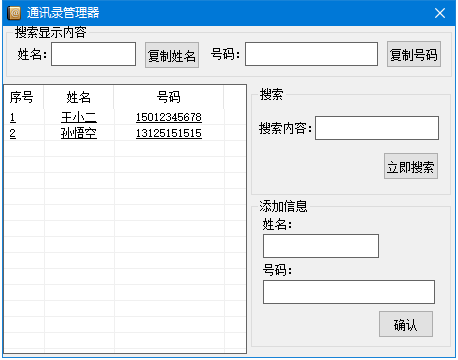458x360 pixels.
Task: Select contact 王小二 in the list
Action: pos(79,117)
